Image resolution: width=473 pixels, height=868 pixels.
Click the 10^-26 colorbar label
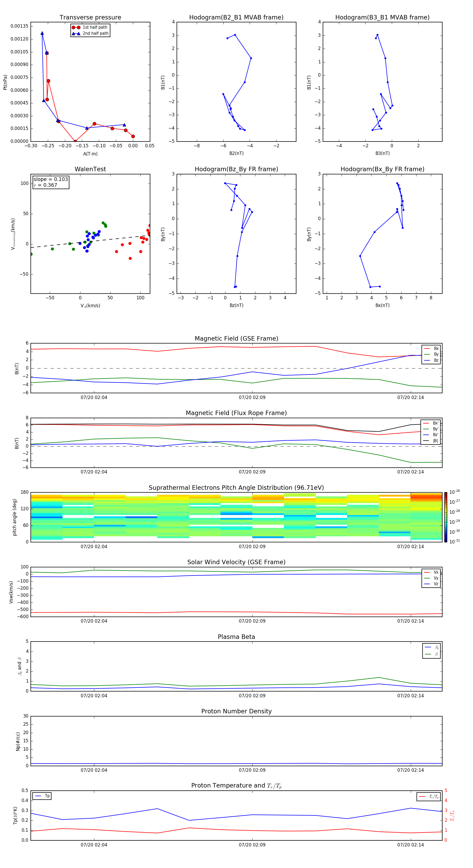click(x=455, y=492)
